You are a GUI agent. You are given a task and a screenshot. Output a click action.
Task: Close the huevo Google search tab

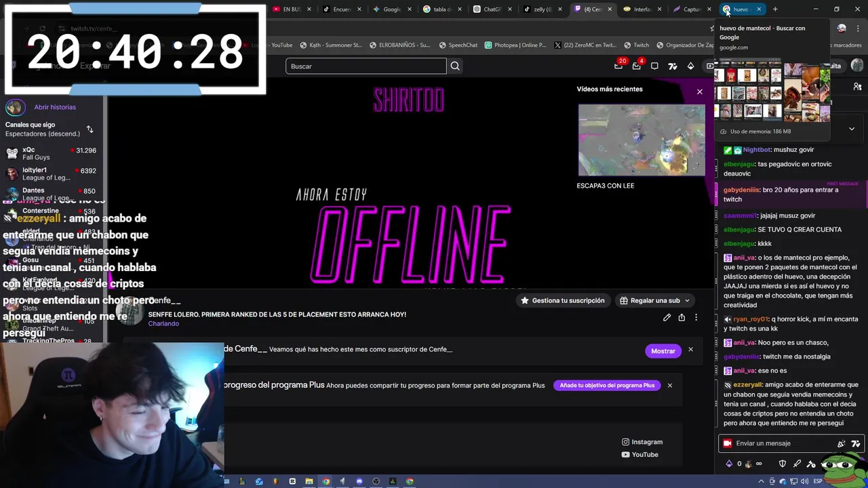click(x=759, y=9)
